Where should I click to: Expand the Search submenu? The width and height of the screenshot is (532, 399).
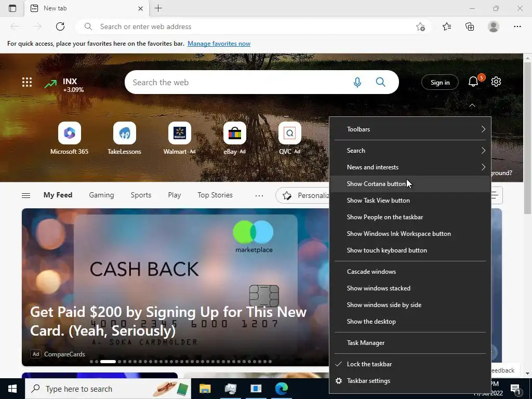410,151
